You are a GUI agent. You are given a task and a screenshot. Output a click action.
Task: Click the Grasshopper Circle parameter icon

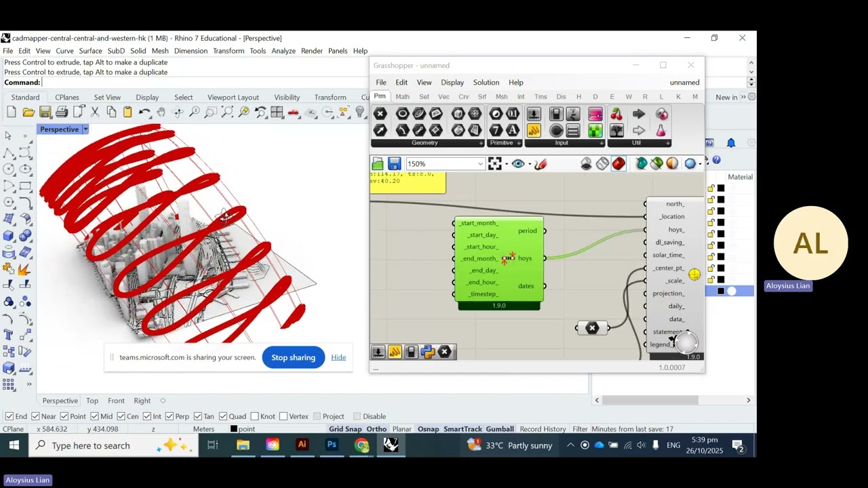pyautogui.click(x=402, y=114)
